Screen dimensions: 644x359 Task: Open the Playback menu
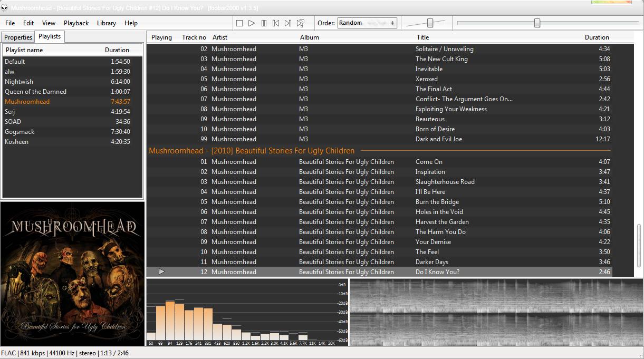tap(76, 23)
